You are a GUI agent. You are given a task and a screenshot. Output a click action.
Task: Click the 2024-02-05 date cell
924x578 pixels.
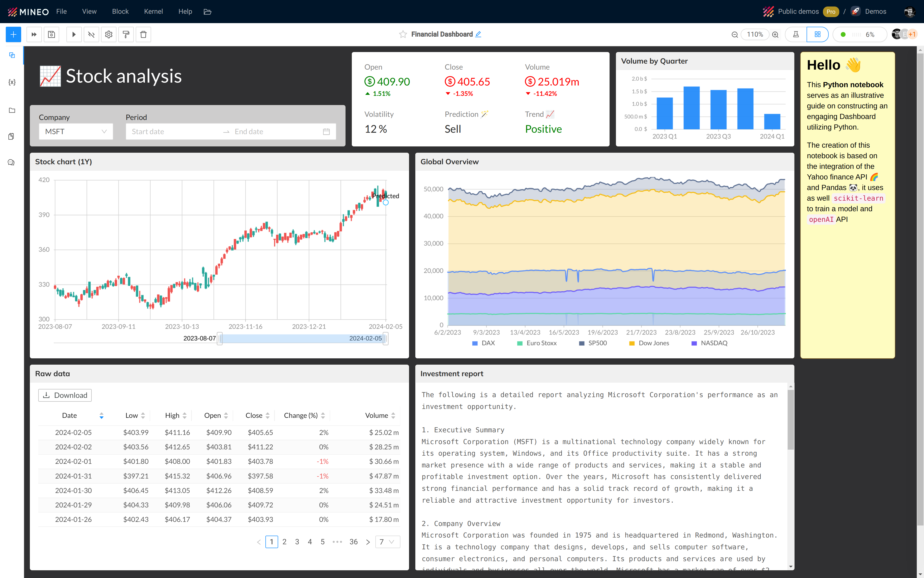click(73, 432)
